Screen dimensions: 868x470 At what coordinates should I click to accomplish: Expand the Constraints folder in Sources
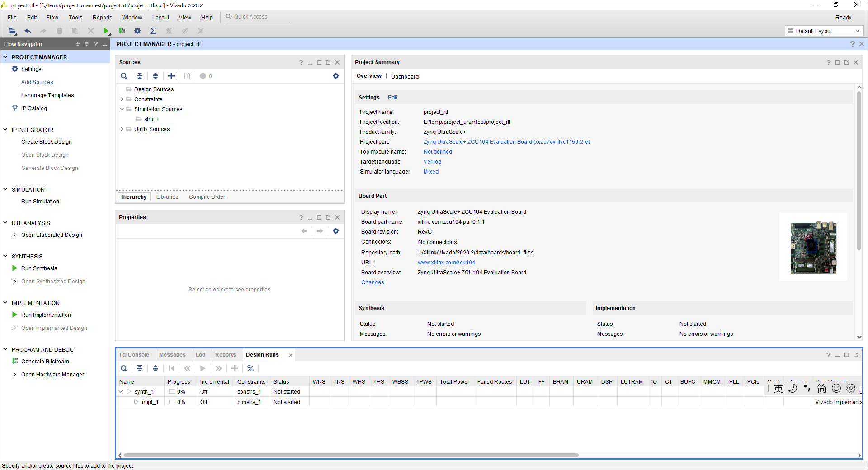tap(122, 99)
